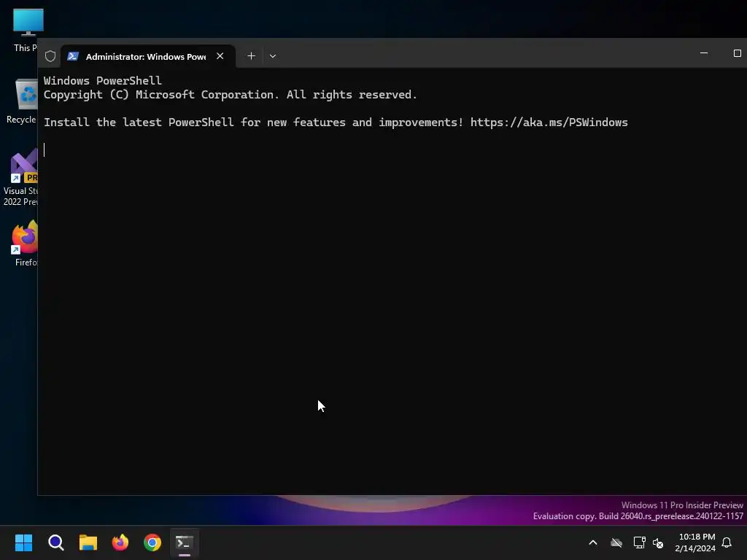The image size is (747, 560).
Task: Select the Administrator: Windows PowerShell tab
Action: (147, 56)
